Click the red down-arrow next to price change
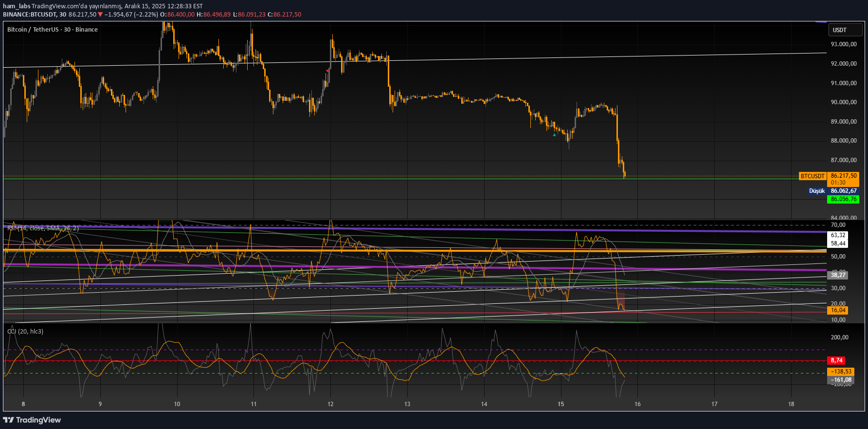The width and height of the screenshot is (868, 429). coord(100,15)
